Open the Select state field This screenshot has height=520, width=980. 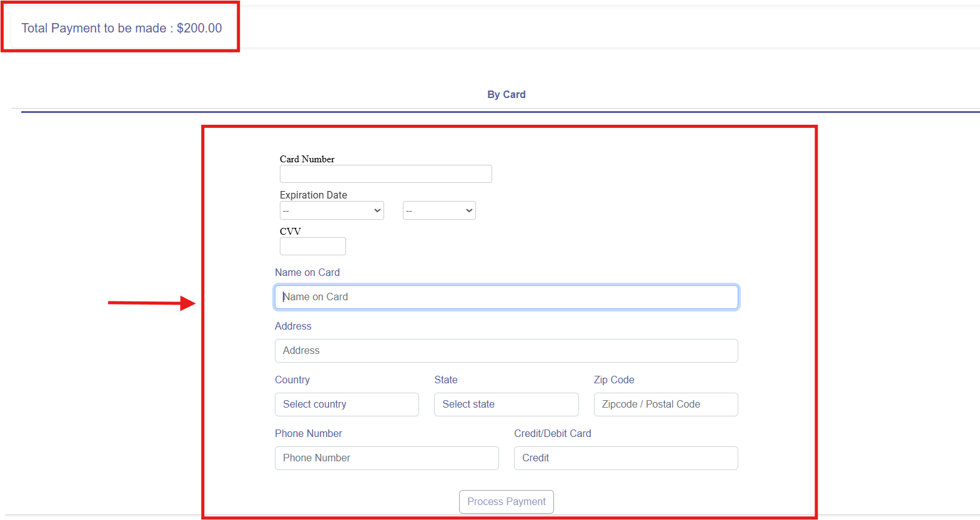coord(506,405)
